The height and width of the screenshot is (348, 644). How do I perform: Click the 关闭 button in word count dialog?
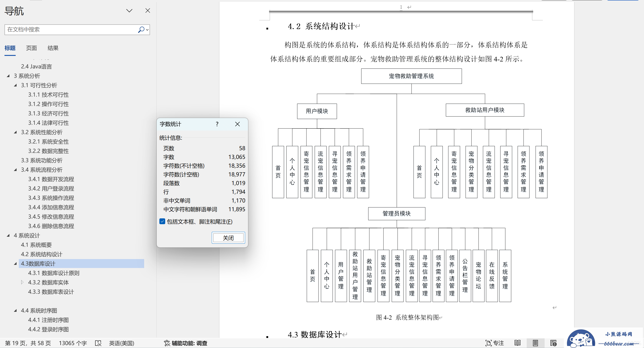coord(228,238)
